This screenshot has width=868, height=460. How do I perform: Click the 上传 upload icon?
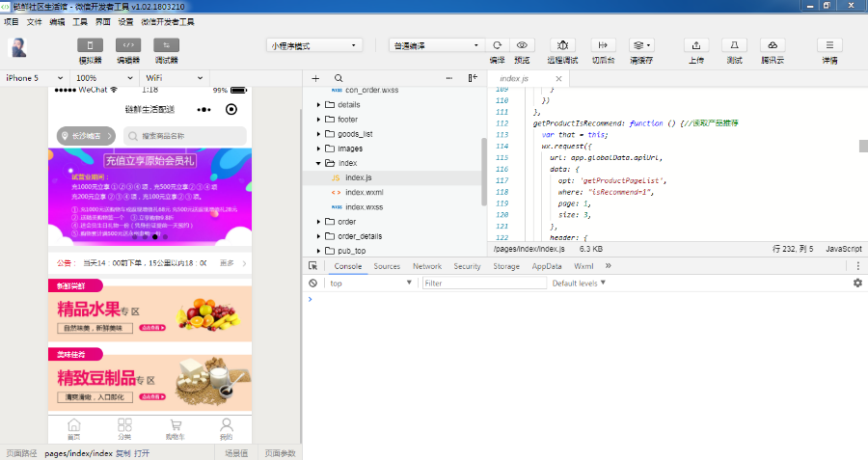pyautogui.click(x=695, y=45)
